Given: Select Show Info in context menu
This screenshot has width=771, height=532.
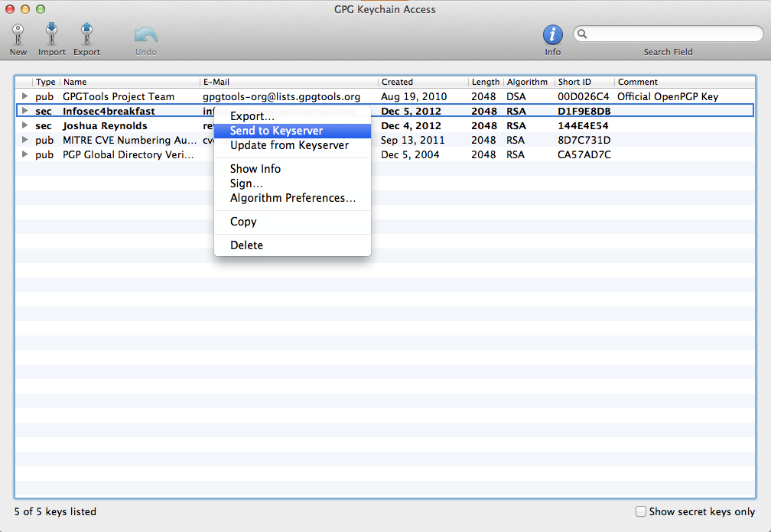Looking at the screenshot, I should click(x=292, y=169).
